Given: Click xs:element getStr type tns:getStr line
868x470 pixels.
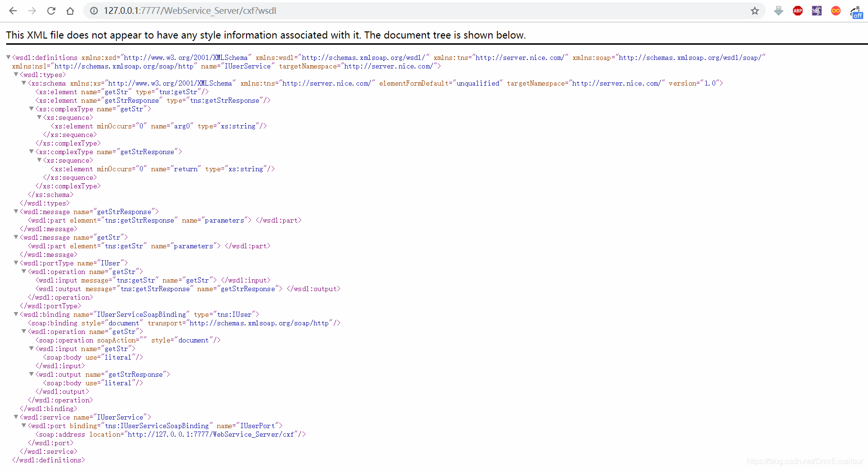Looking at the screenshot, I should coord(122,92).
